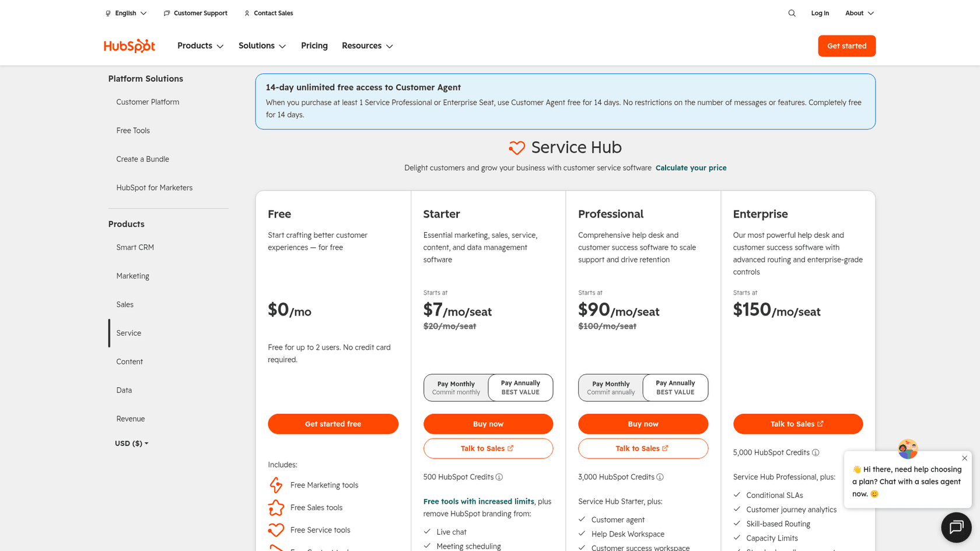
Task: Click Talk to Sales on the Enterprise plan
Action: pos(797,424)
